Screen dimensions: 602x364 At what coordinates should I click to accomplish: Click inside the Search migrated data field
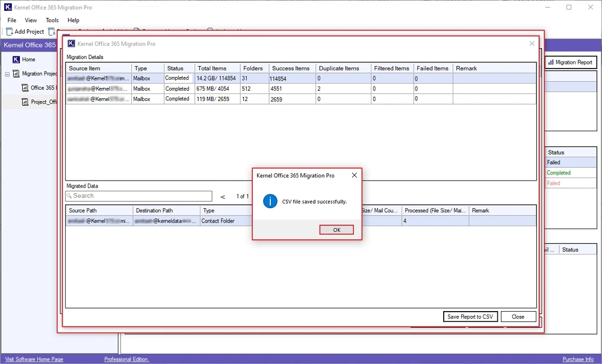tap(138, 196)
